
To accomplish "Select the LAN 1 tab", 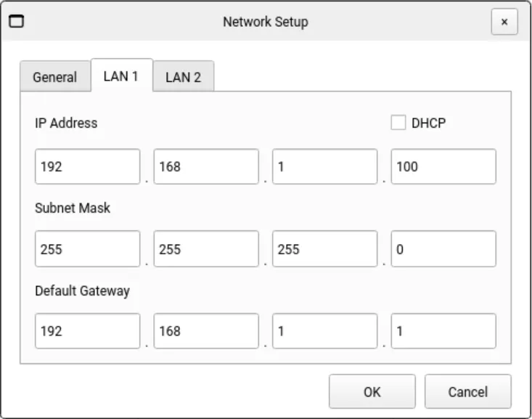I will 121,76.
